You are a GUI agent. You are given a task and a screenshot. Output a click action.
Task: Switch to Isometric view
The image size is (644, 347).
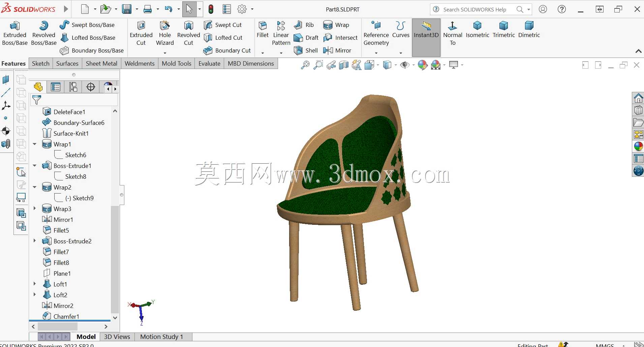477,30
